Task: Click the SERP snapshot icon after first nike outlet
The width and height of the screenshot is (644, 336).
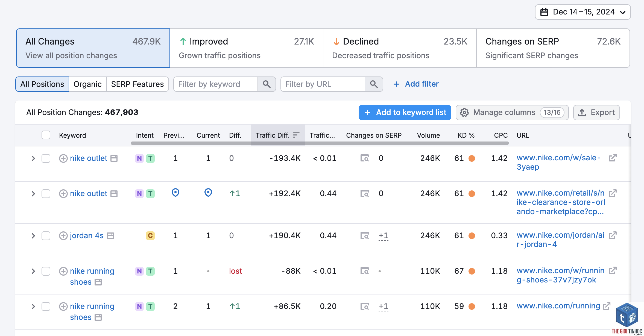Action: (114, 158)
